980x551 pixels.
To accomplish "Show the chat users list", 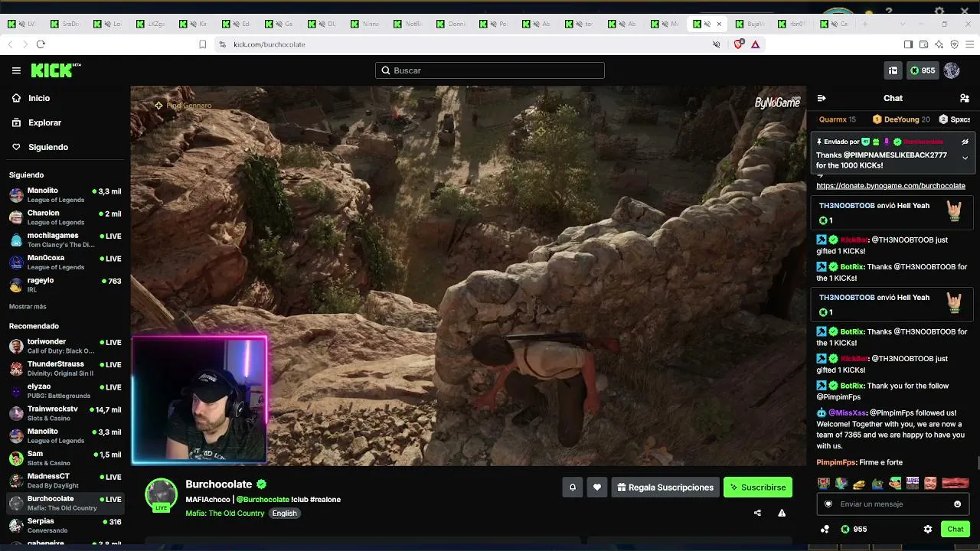I will [x=965, y=98].
